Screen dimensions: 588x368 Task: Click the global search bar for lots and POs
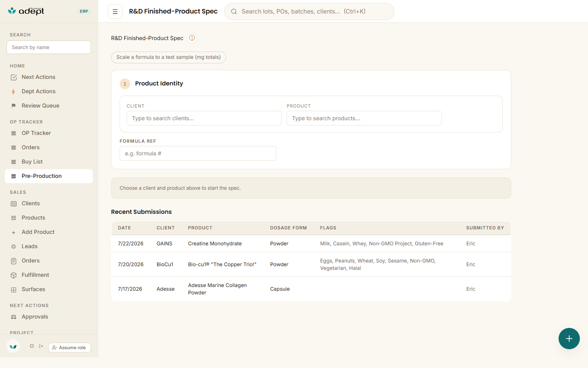point(309,11)
